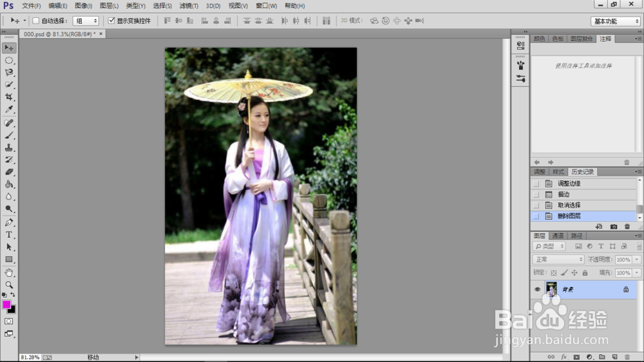The image size is (644, 362).
Task: Toggle lock transparent pixels
Action: pyautogui.click(x=554, y=273)
